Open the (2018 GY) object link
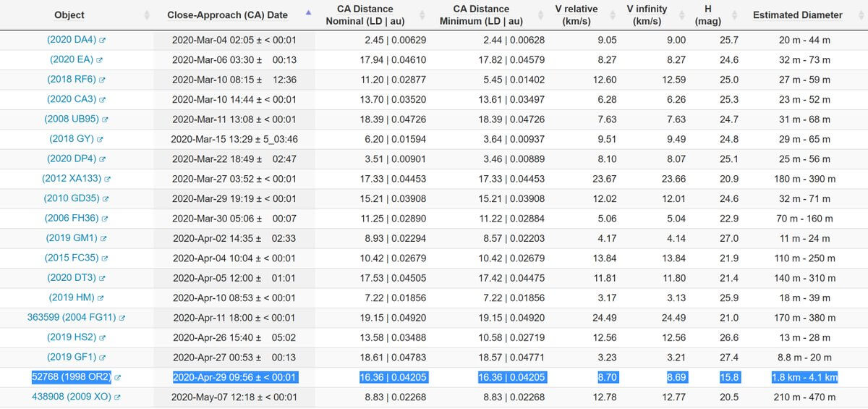 72,139
